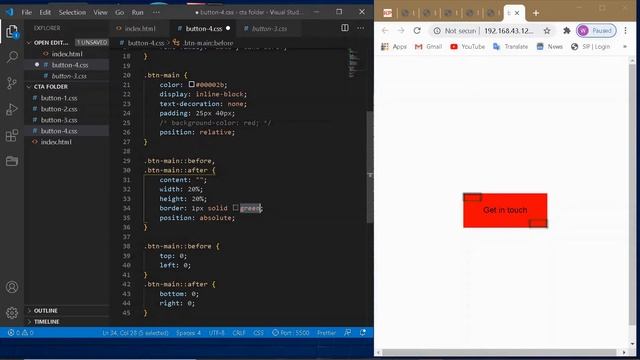Open the Run menu
Screen dimensions: 640x360
coord(138,12)
